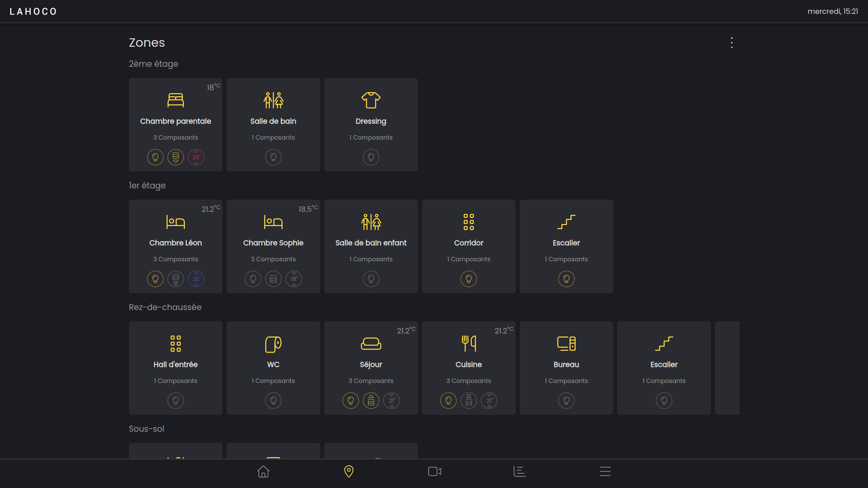Open Chambre Léon 20° thermostat control

(196, 279)
